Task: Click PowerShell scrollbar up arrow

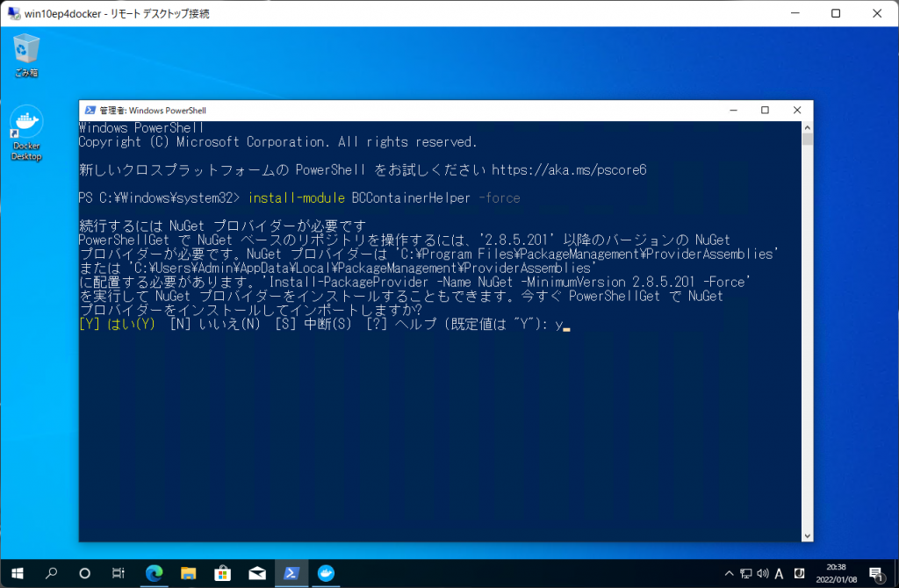Action: coord(808,128)
